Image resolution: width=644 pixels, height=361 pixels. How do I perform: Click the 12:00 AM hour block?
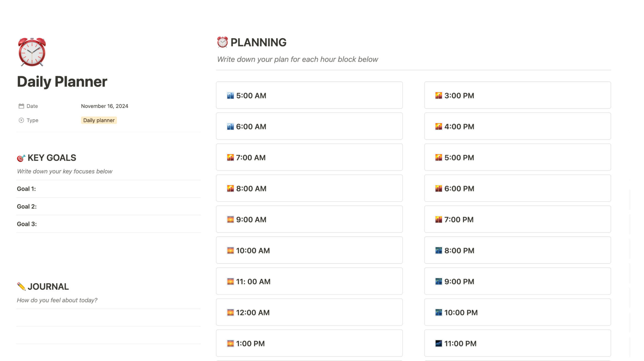pyautogui.click(x=309, y=312)
